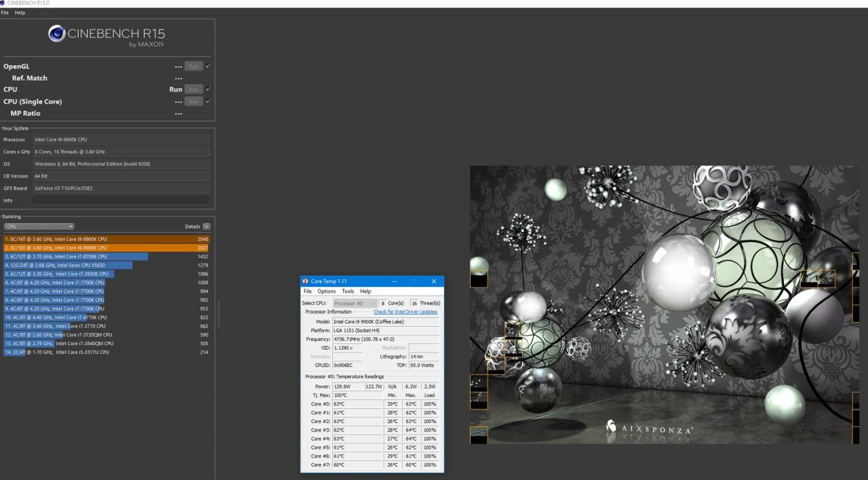Click the Cinebench logo icon in header
The image size is (868, 480).
pyautogui.click(x=56, y=35)
